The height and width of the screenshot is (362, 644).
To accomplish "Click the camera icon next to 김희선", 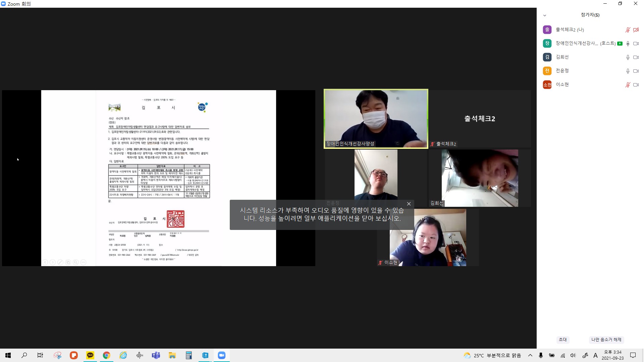I will [x=636, y=57].
